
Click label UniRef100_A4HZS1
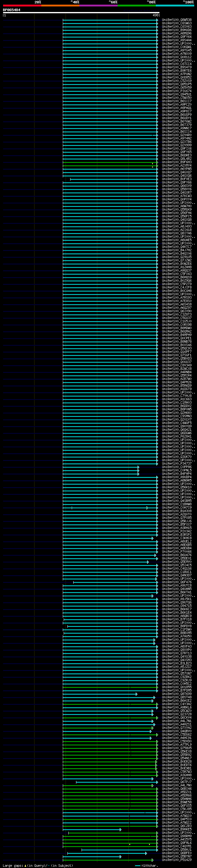click(176, 725)
